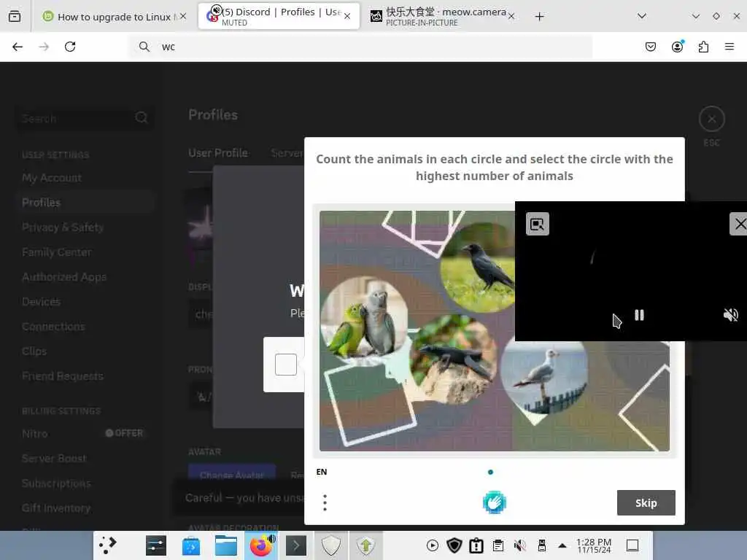Open the file manager from taskbar
Viewport: 747px width, 560px height.
click(x=226, y=545)
